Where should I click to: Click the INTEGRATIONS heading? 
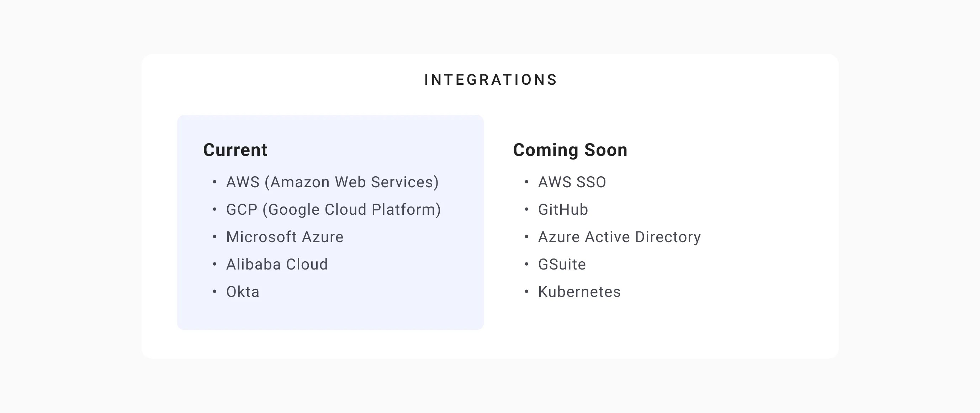point(490,79)
